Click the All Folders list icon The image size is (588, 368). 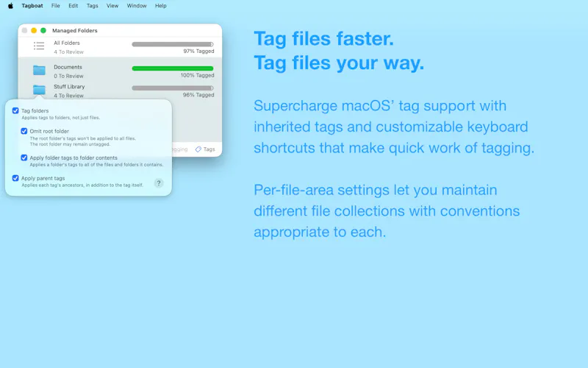click(39, 46)
